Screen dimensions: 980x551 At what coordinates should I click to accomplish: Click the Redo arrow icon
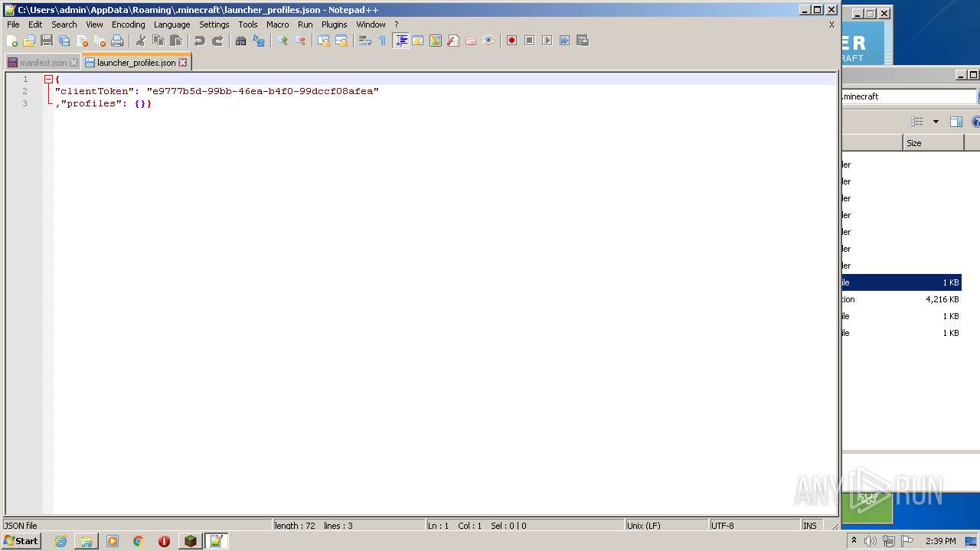point(217,41)
